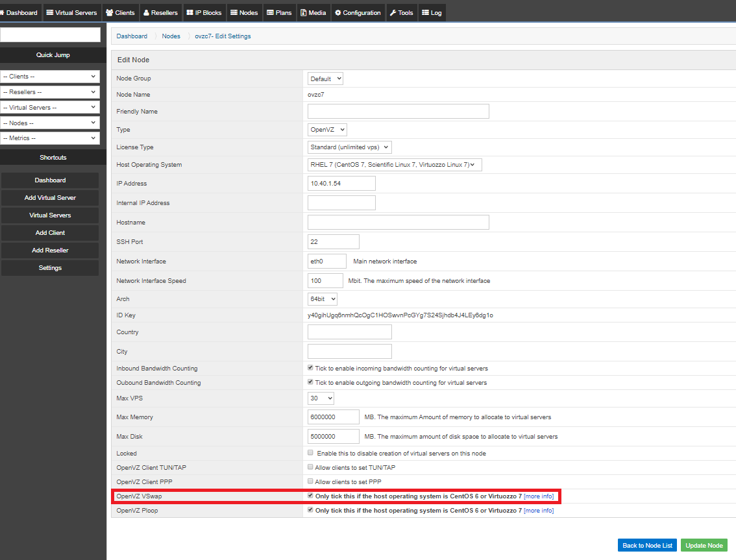736x560 pixels.
Task: Open the Media nav tab
Action: 313,13
